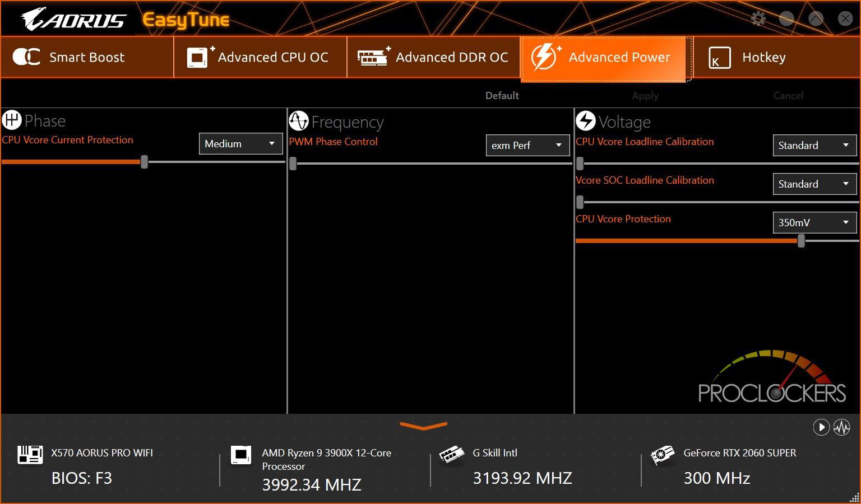Click the memory stick icon beside G Skill

click(x=452, y=454)
